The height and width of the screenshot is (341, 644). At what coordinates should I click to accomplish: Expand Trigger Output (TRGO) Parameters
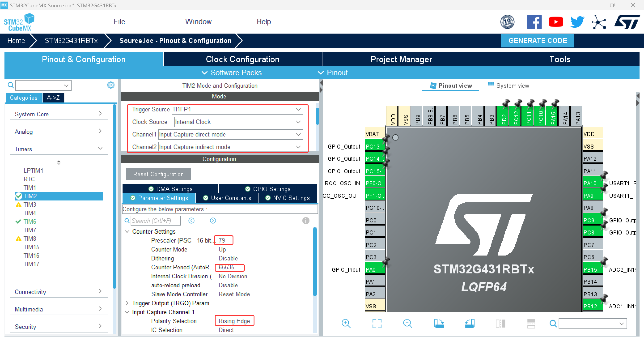pyautogui.click(x=127, y=303)
